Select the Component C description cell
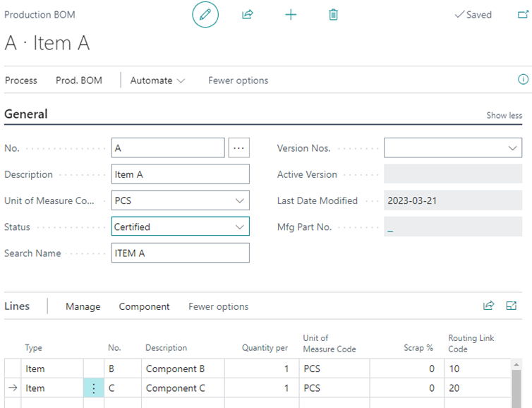Image resolution: width=532 pixels, height=408 pixels. coord(183,388)
